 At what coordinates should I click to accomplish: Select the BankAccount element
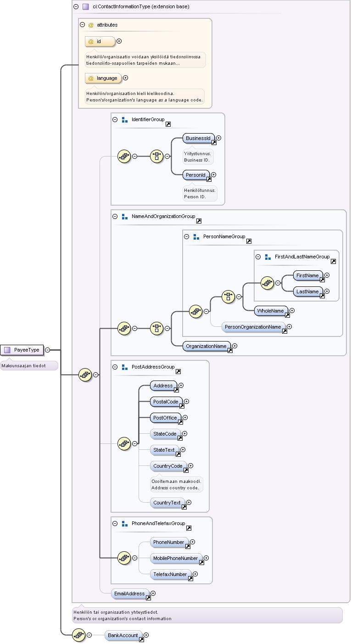point(123,636)
